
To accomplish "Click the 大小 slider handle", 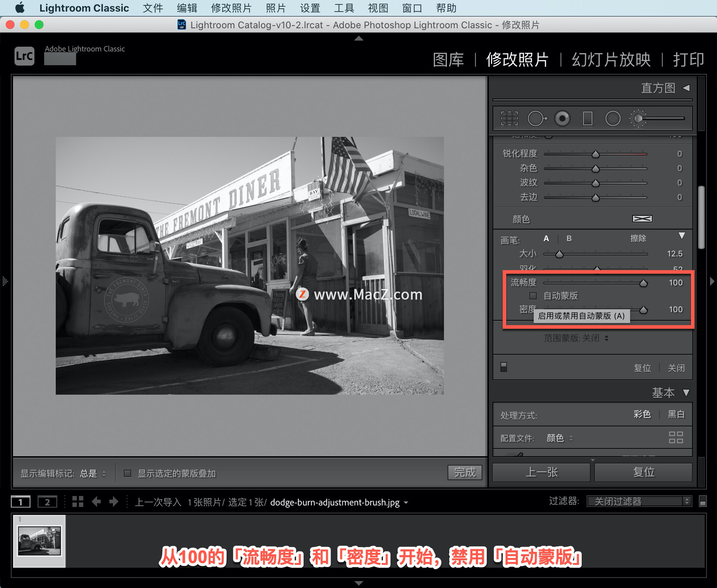I will pos(559,254).
